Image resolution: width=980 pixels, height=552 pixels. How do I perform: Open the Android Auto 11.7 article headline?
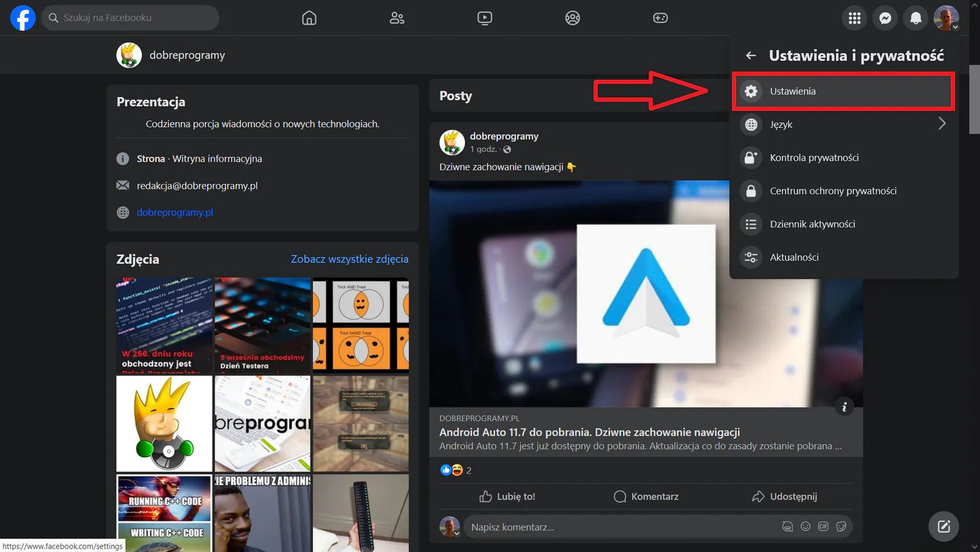click(x=590, y=432)
